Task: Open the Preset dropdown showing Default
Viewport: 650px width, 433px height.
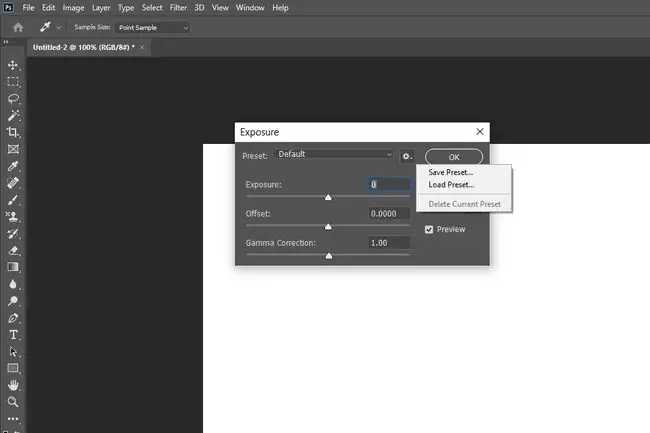Action: (334, 154)
